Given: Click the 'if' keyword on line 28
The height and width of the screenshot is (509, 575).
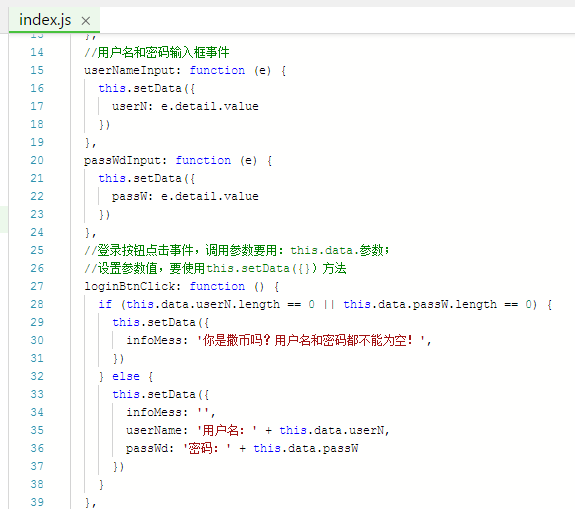Looking at the screenshot, I should (x=105, y=304).
